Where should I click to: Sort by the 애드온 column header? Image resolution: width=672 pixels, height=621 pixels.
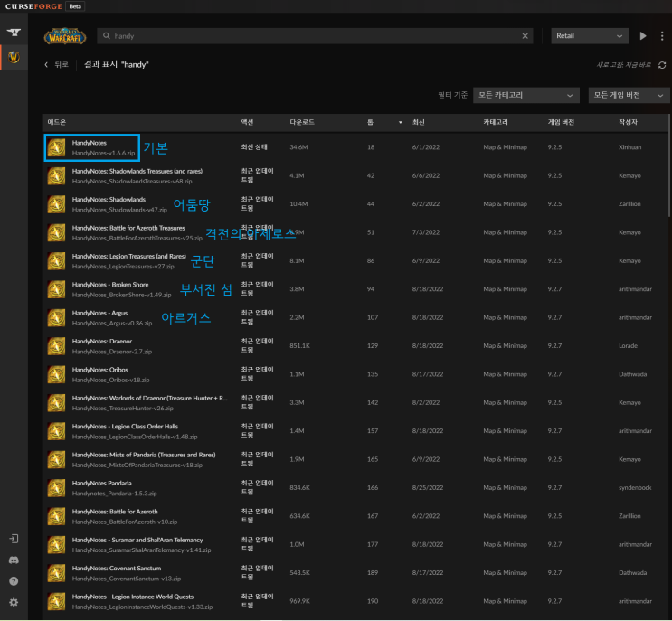pyautogui.click(x=57, y=123)
